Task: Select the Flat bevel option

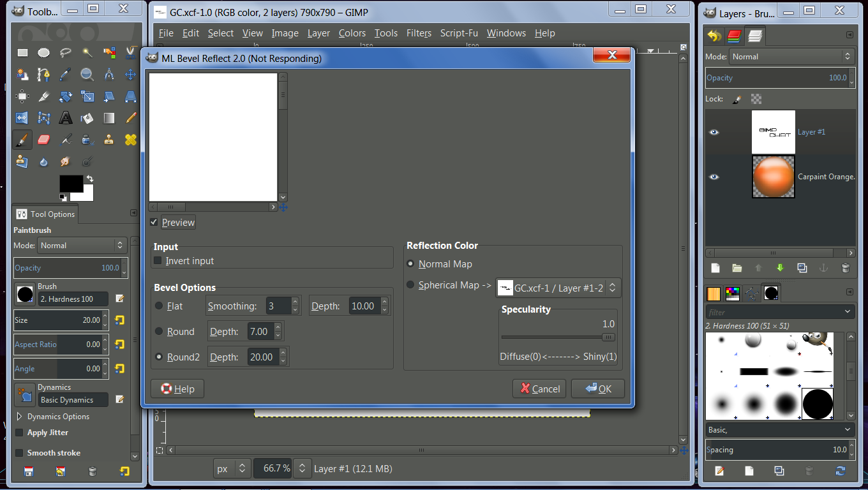Action: coord(159,306)
